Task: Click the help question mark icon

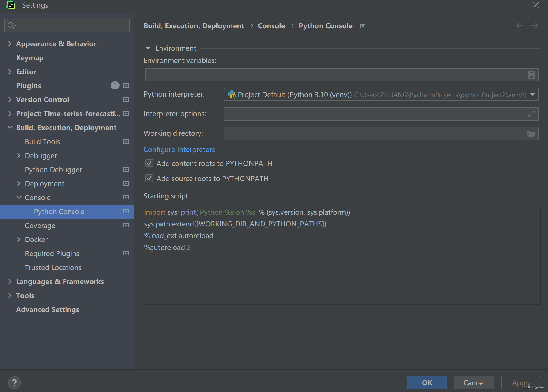Action: coord(14,382)
